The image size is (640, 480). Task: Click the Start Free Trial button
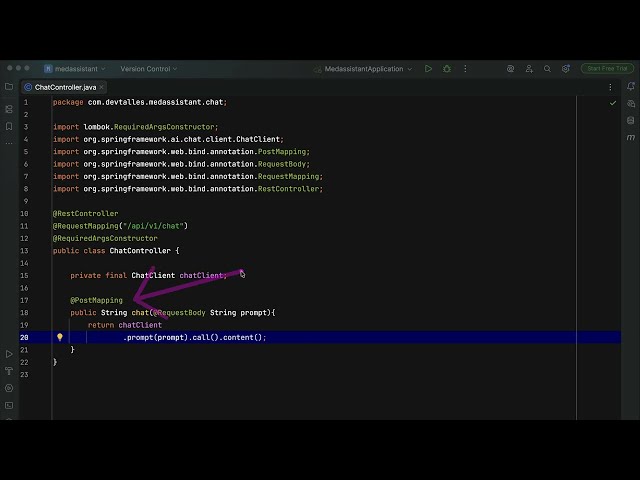point(607,69)
